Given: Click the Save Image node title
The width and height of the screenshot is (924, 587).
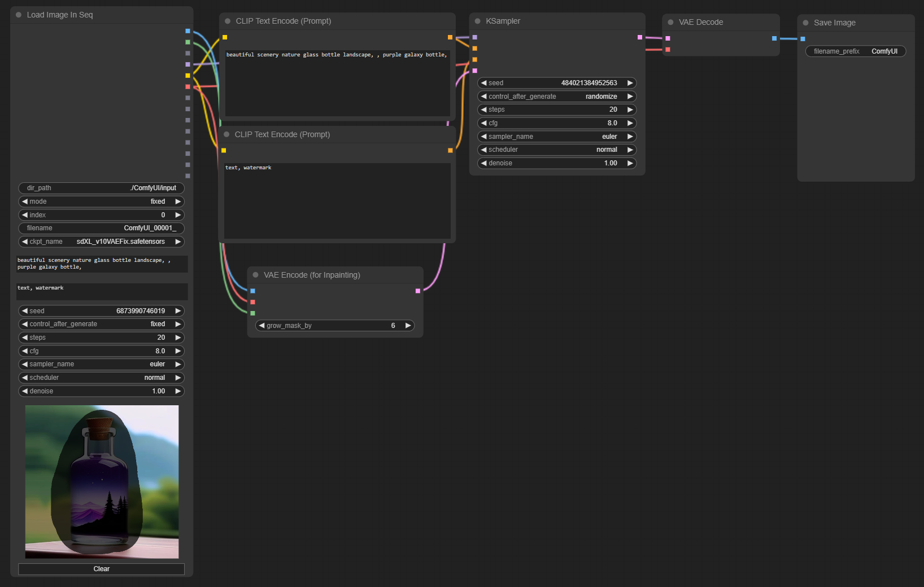Looking at the screenshot, I should tap(835, 23).
